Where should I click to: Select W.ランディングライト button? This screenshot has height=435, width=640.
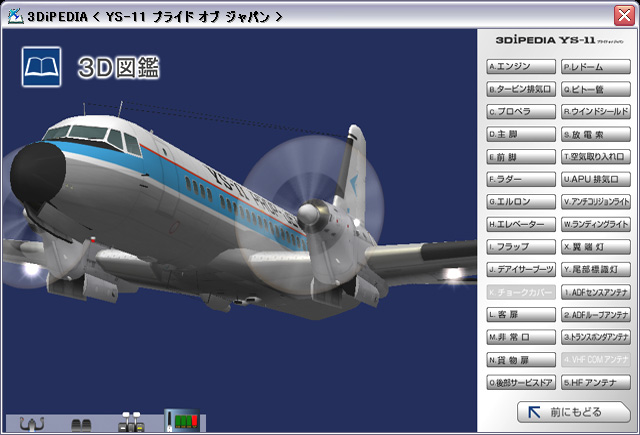coord(596,224)
